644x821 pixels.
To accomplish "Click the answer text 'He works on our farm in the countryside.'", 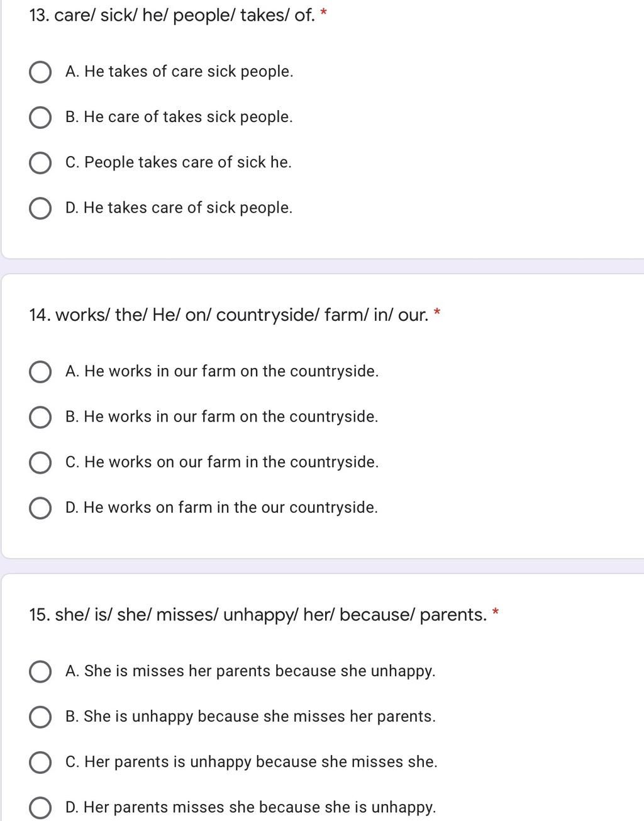I will (231, 462).
